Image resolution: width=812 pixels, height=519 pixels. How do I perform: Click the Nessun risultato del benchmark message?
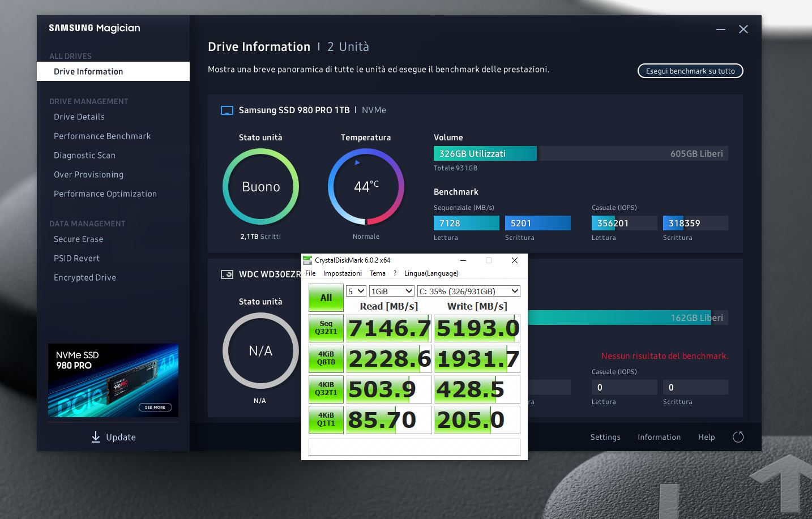[665, 356]
